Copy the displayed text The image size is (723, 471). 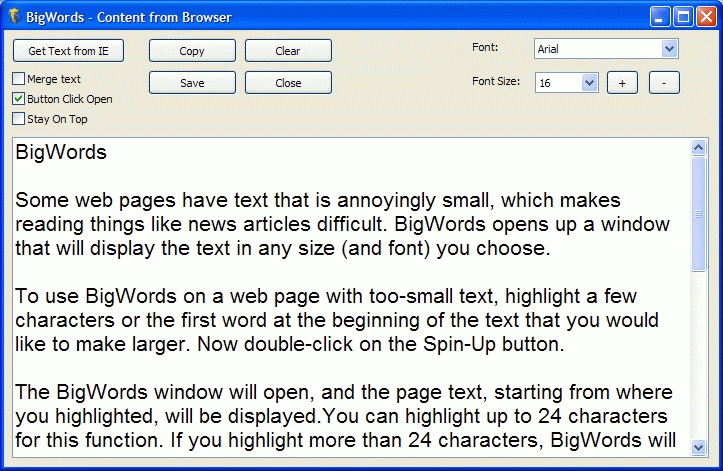(x=192, y=51)
